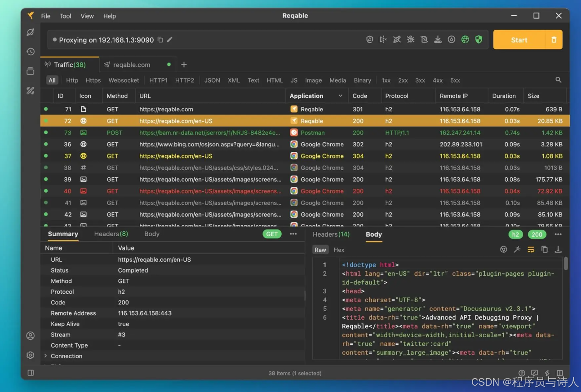Copy the response body with copy icon
581x392 pixels.
pyautogui.click(x=545, y=250)
